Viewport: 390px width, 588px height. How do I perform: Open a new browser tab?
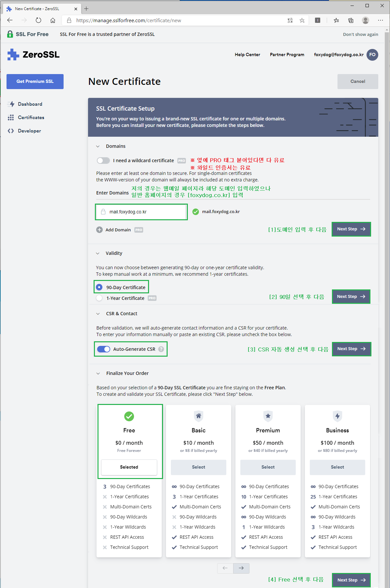point(86,9)
